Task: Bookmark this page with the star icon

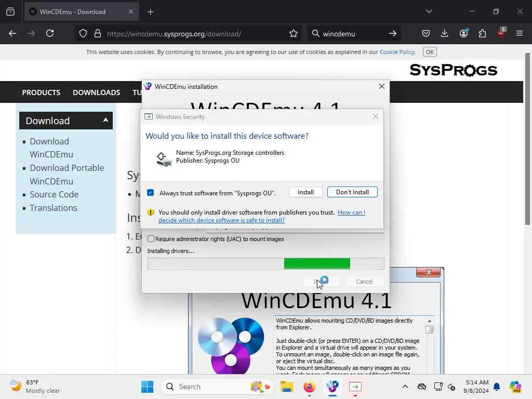Action: pyautogui.click(x=294, y=34)
